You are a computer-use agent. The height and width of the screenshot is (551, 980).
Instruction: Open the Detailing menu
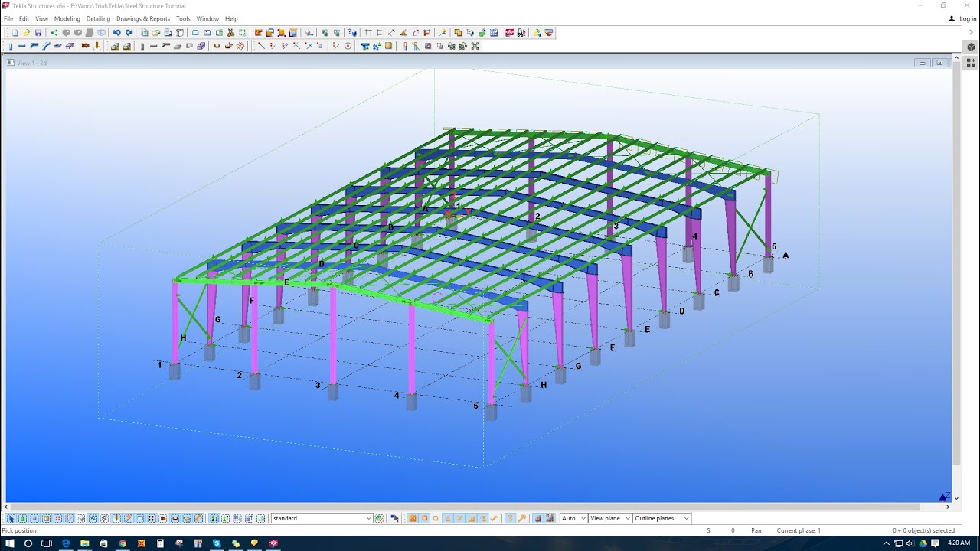pyautogui.click(x=98, y=18)
